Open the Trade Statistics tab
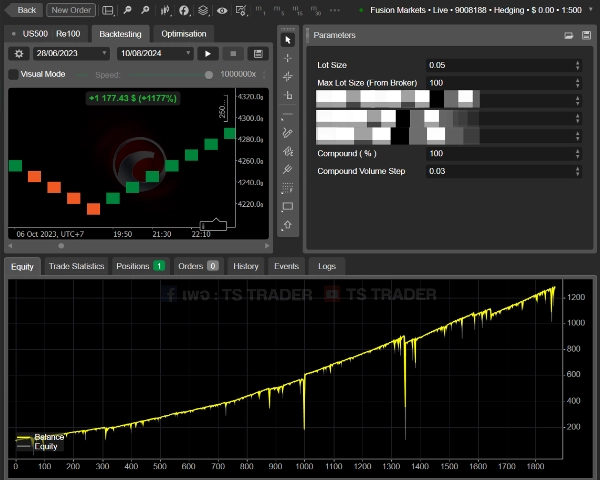The width and height of the screenshot is (600, 480). tap(76, 266)
